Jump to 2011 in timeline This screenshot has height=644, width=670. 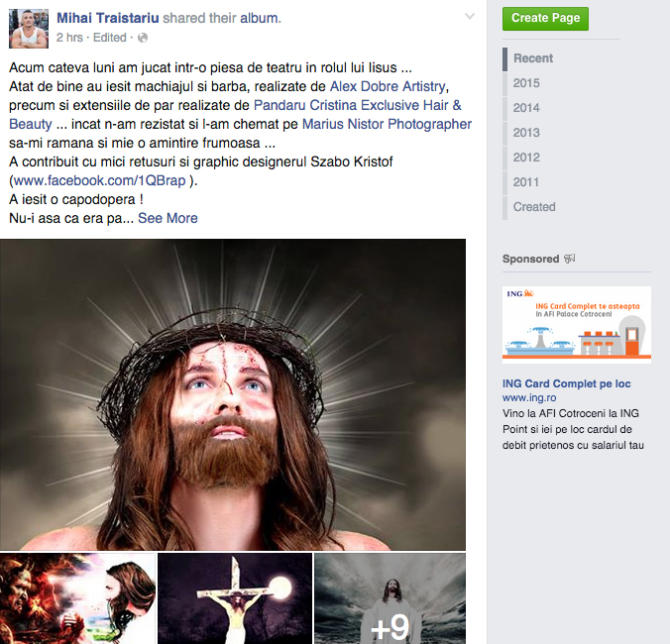pyautogui.click(x=526, y=182)
